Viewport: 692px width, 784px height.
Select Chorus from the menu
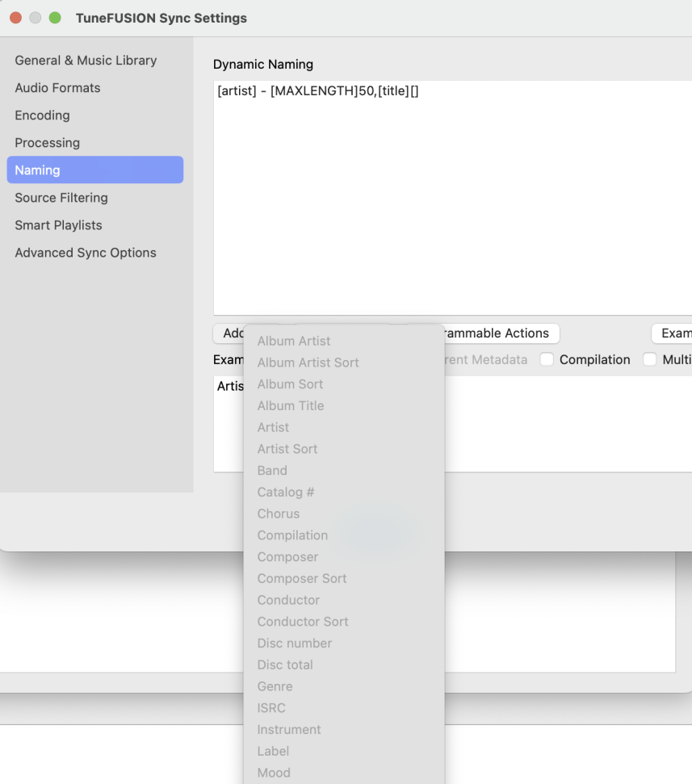344,514
